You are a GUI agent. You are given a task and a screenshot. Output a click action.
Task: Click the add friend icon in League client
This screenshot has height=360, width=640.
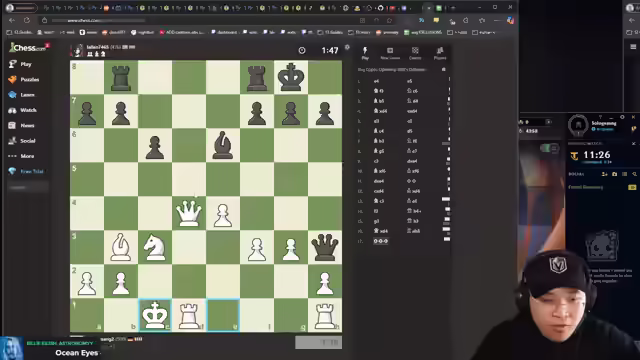(604, 174)
